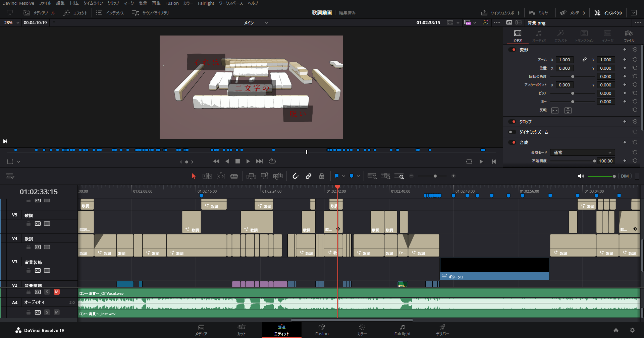
Task: Toggle loop playback icon
Action: pyautogui.click(x=272, y=161)
